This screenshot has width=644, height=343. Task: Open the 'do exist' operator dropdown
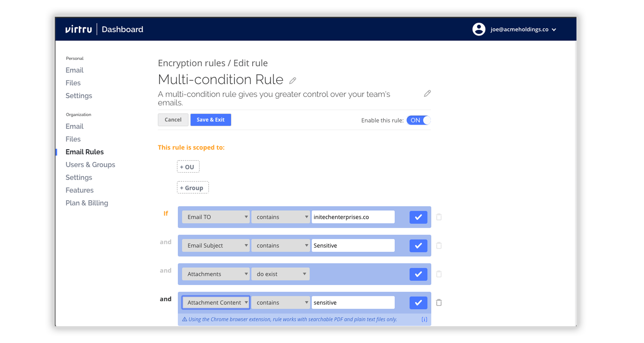[x=281, y=274]
